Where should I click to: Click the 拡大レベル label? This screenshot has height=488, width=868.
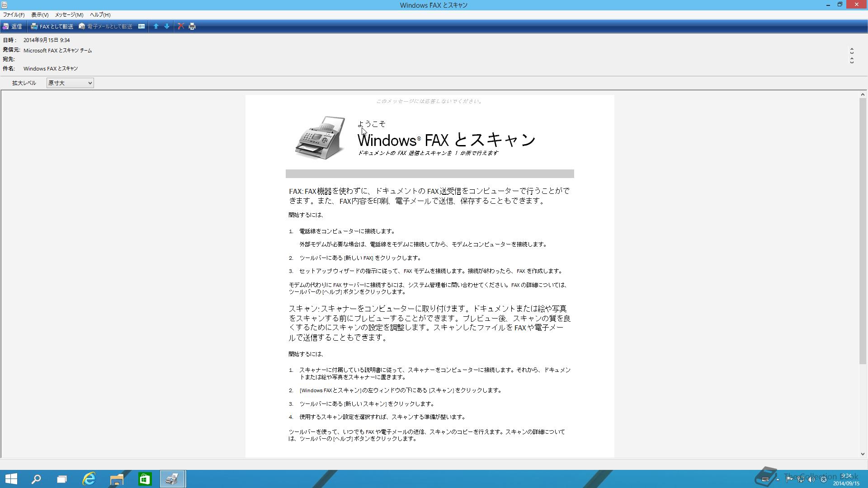click(24, 83)
